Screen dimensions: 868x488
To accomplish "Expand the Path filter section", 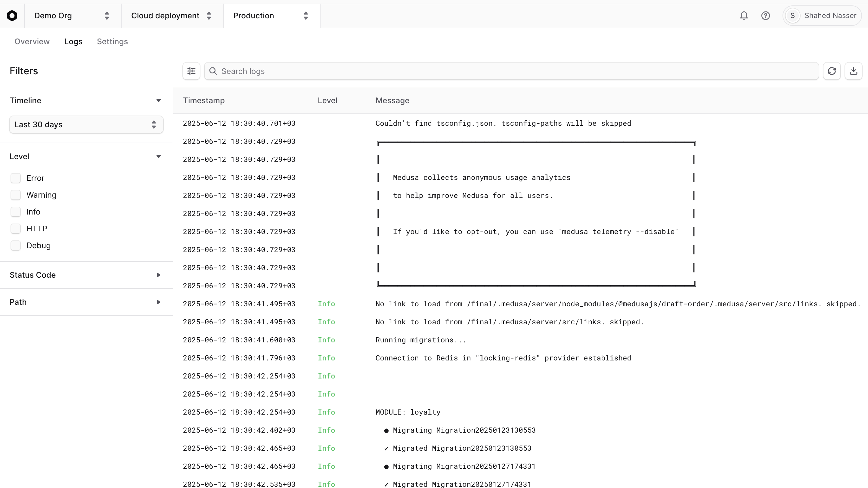I will coord(158,302).
